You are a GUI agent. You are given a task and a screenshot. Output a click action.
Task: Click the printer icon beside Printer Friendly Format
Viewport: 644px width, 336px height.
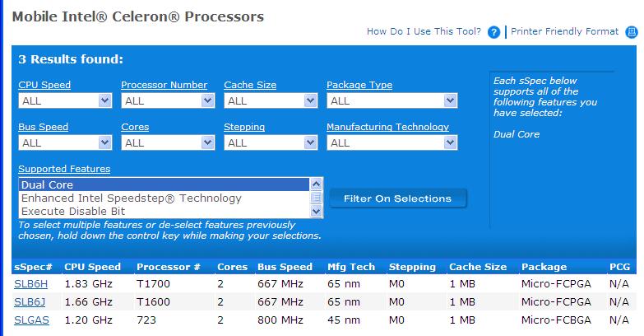pyautogui.click(x=632, y=32)
